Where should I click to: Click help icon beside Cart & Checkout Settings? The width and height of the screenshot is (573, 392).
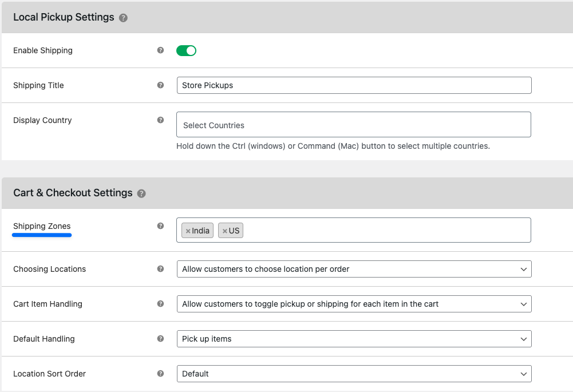(x=141, y=193)
